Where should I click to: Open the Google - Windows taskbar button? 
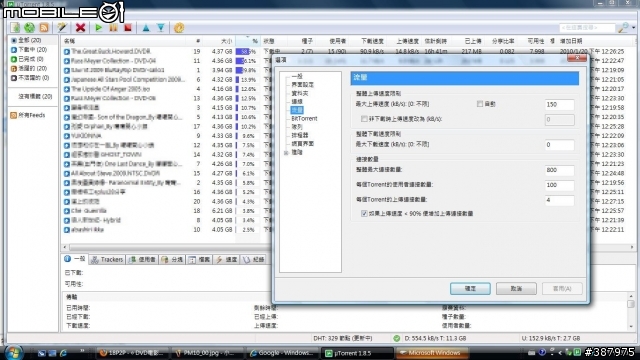283,353
